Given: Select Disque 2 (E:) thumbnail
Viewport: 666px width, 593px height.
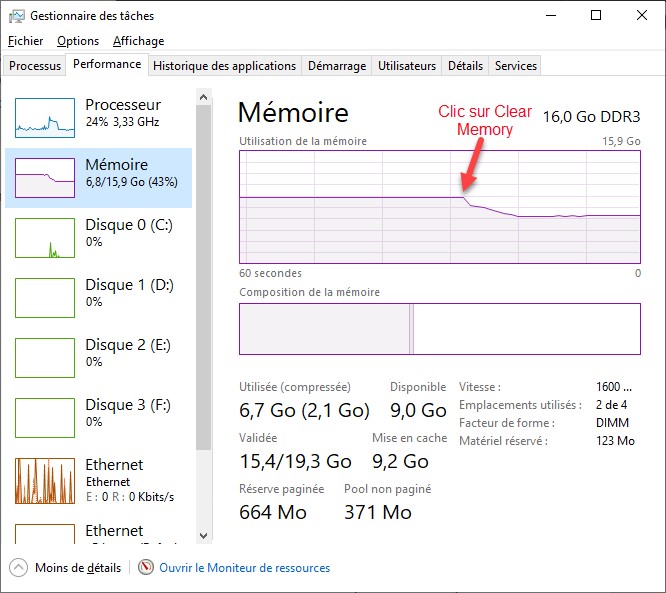Looking at the screenshot, I should point(45,357).
